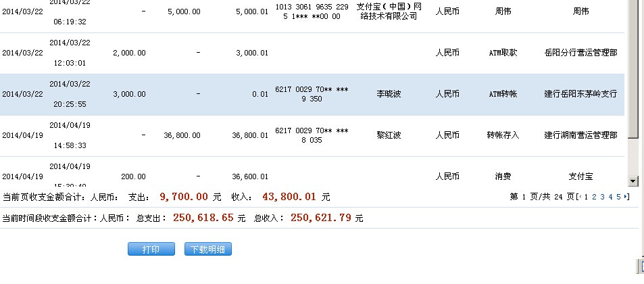The image size is (644, 284).
Task: Click the 36,800.00 deposit amount
Action: point(182,136)
